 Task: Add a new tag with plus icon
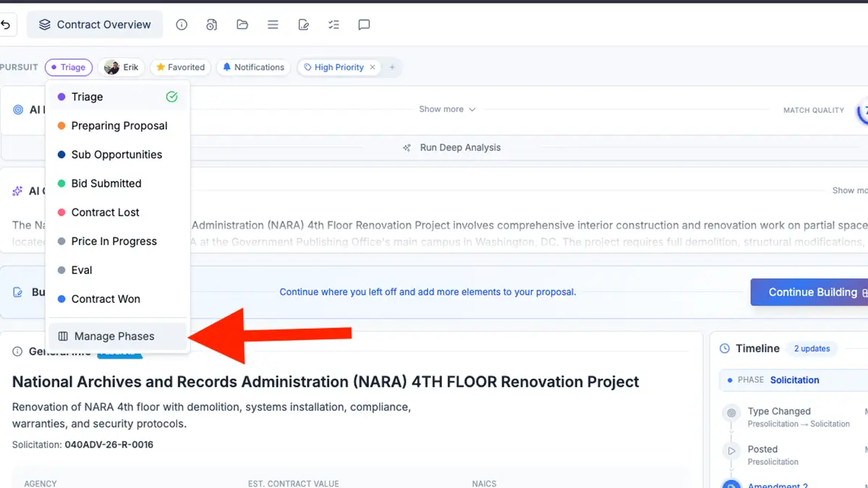392,67
